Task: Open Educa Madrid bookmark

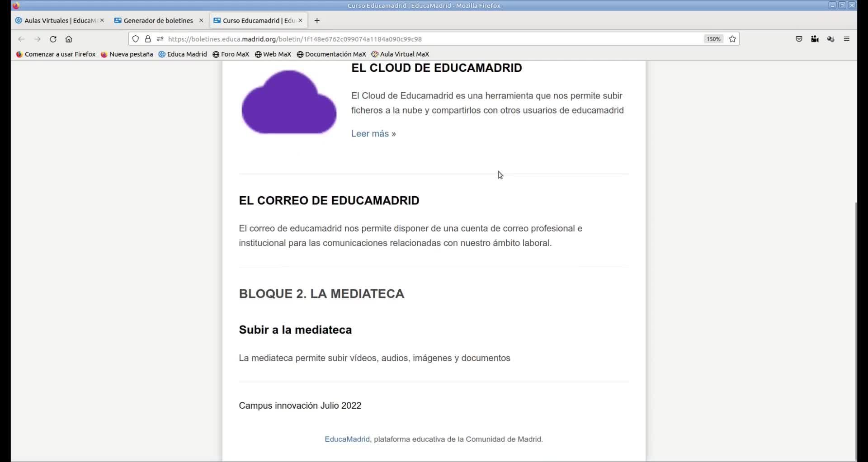Action: [x=183, y=54]
